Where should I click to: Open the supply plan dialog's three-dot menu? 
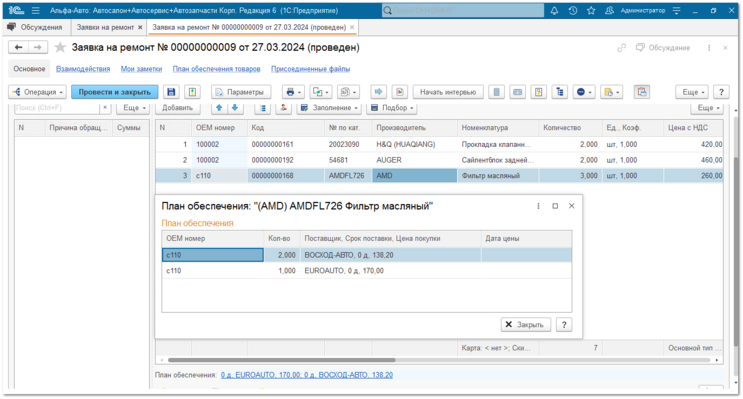pos(538,206)
